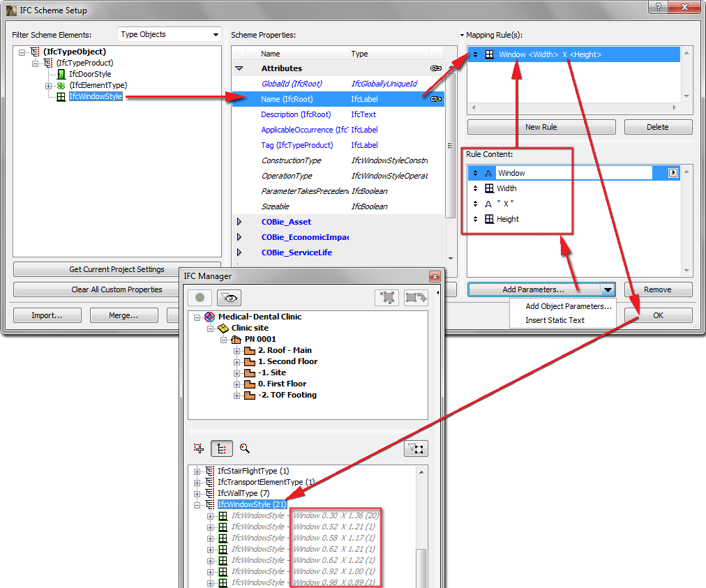Image resolution: width=706 pixels, height=588 pixels.
Task: Click the arrow button at right of Window field
Action: 673,173
